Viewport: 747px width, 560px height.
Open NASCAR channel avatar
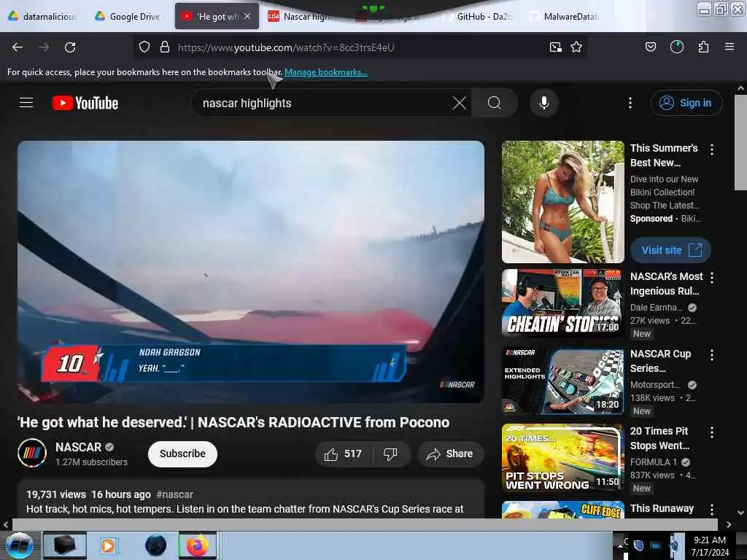[32, 453]
